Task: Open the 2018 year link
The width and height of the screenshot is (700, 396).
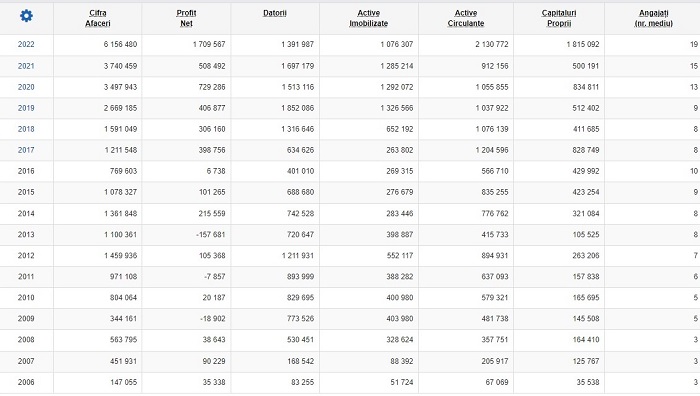Action: [26, 129]
